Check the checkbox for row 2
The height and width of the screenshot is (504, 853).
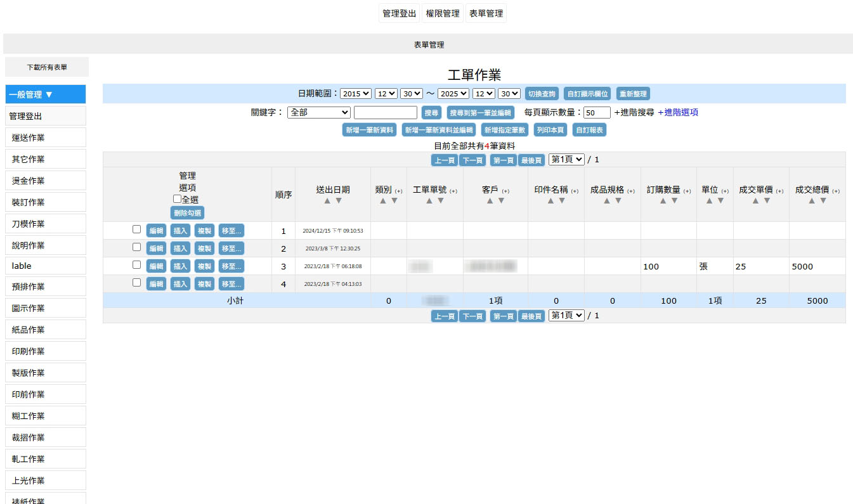click(136, 247)
